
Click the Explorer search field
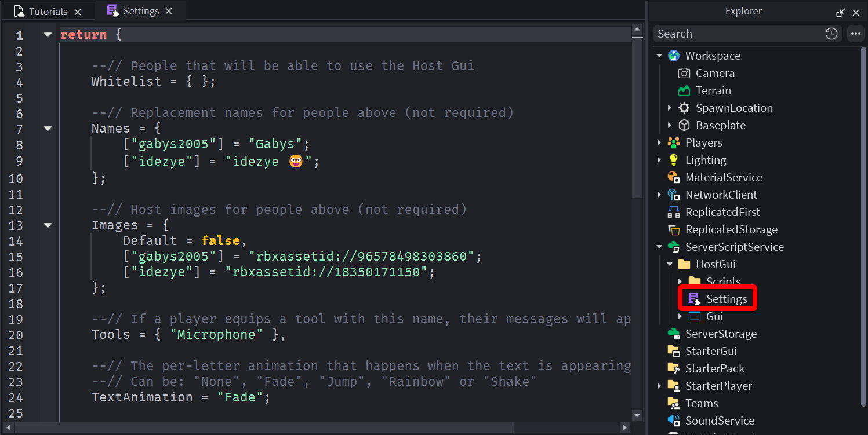click(736, 34)
